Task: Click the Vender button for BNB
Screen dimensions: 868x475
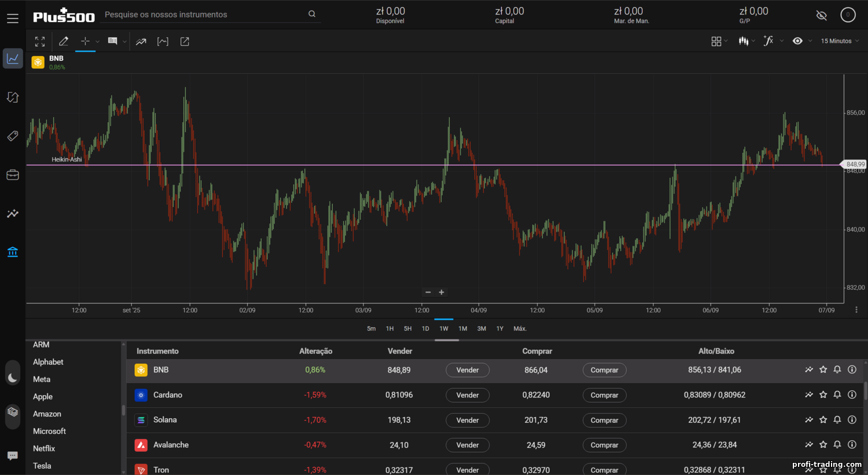Action: pyautogui.click(x=467, y=370)
